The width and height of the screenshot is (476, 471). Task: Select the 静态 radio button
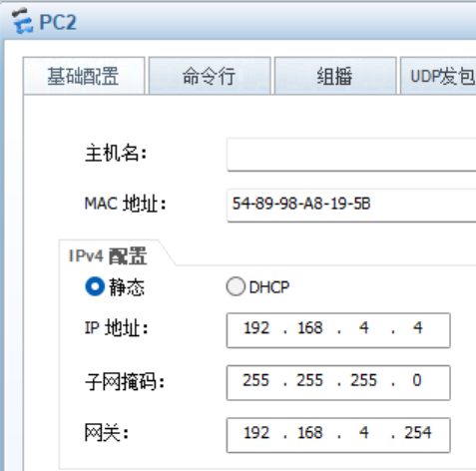(95, 286)
